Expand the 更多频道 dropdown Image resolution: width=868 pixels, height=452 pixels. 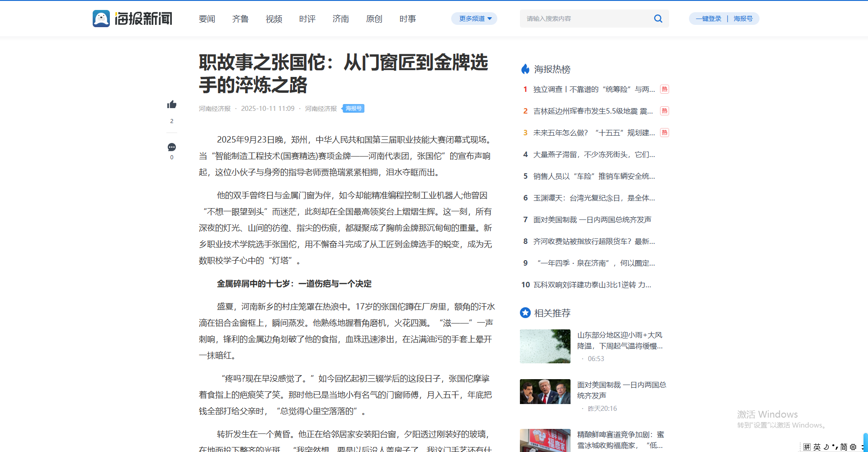(x=474, y=19)
